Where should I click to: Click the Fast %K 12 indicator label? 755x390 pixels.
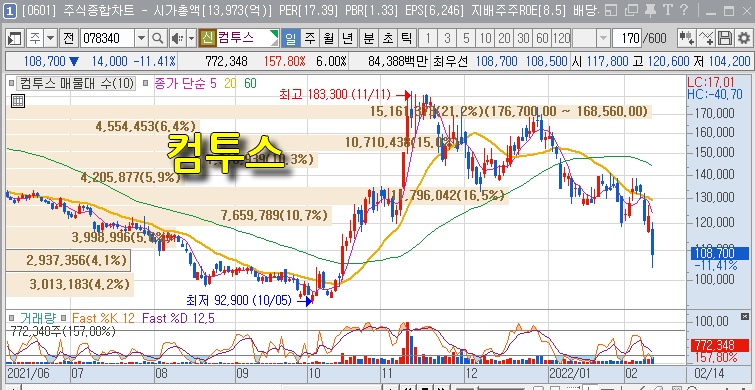click(103, 318)
